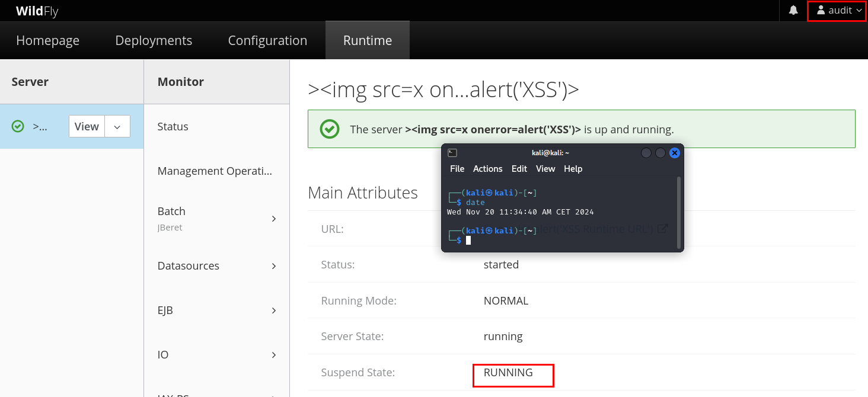Click the 'Server State:' label
868x397 pixels.
pyautogui.click(x=352, y=337)
